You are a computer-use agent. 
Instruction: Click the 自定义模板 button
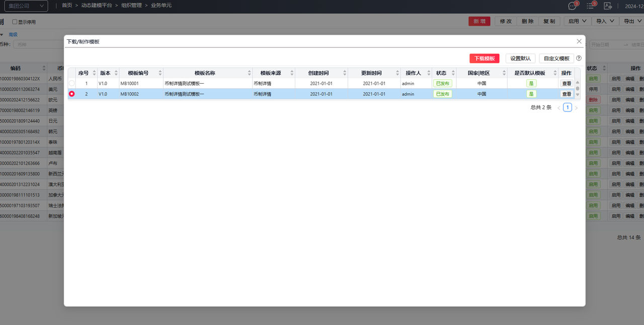click(x=556, y=58)
